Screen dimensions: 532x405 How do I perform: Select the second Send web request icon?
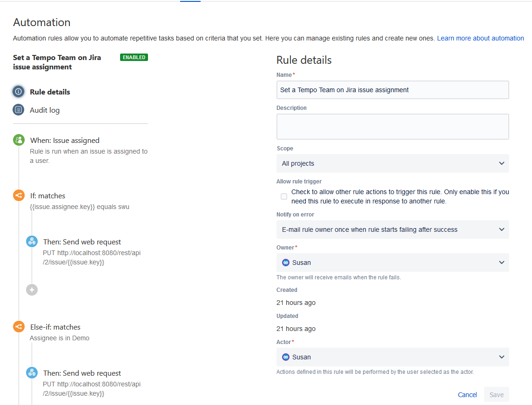tap(32, 373)
